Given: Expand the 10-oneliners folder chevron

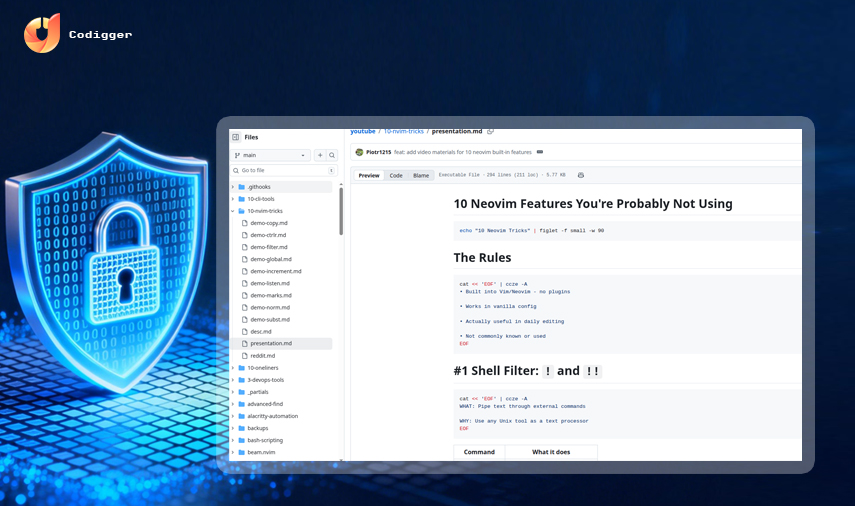Looking at the screenshot, I should click(x=233, y=368).
